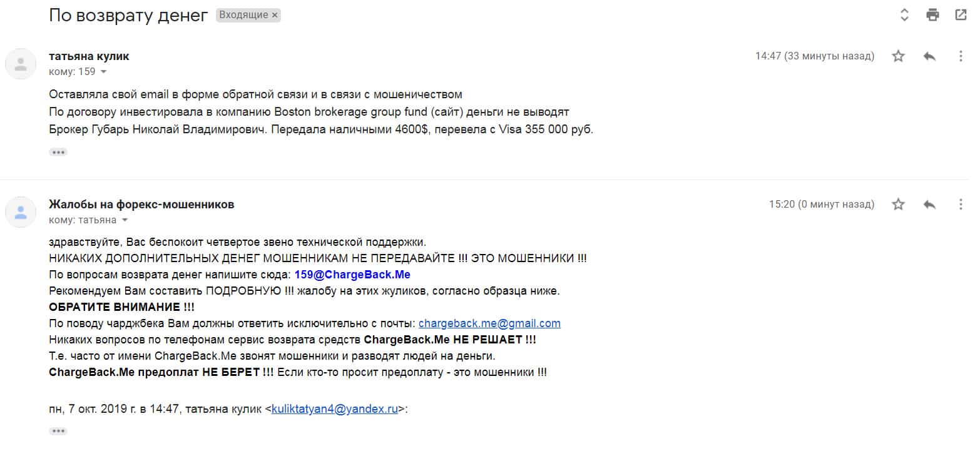Open the kuliktatyan4@yandex.ru email link

point(335,410)
